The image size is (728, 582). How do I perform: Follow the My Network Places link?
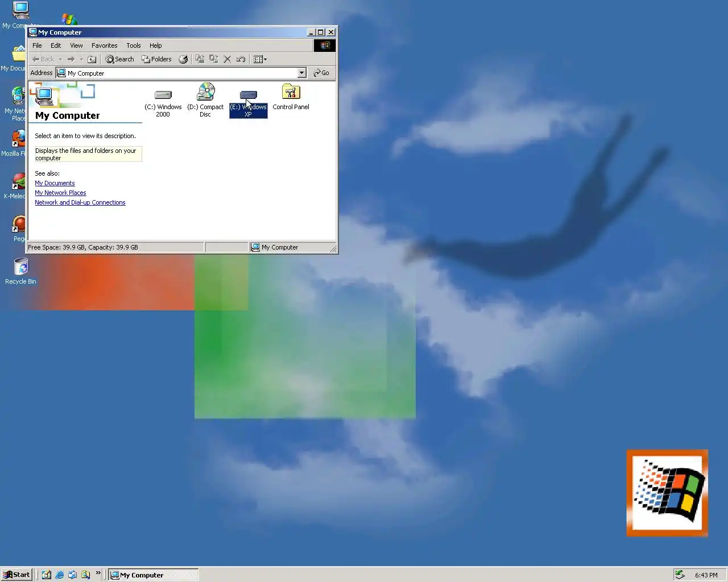click(x=60, y=193)
